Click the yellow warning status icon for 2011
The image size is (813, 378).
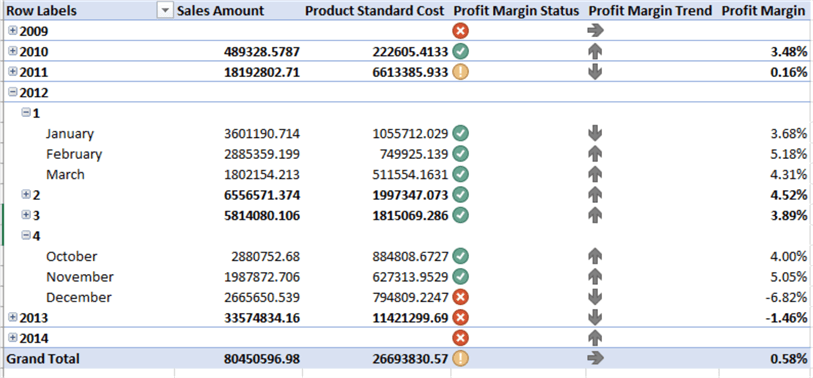point(460,72)
